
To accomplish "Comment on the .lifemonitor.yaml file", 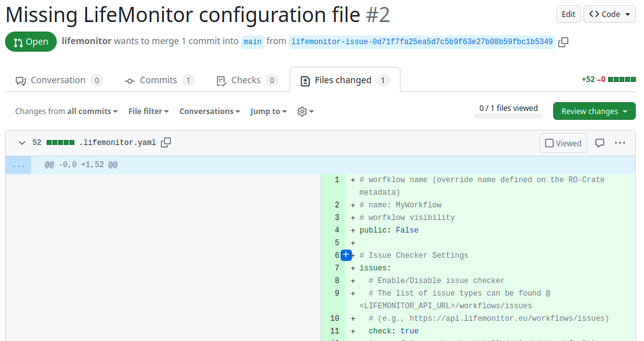I will tap(600, 143).
